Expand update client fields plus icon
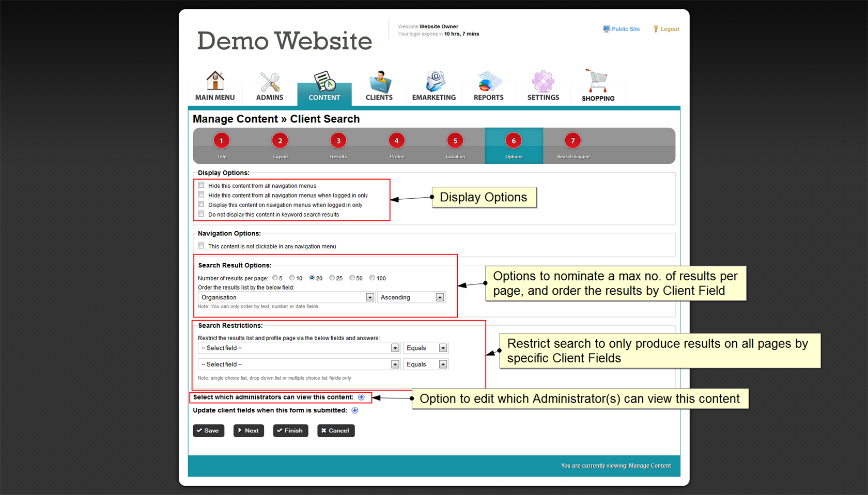The width and height of the screenshot is (868, 495). [x=355, y=411]
